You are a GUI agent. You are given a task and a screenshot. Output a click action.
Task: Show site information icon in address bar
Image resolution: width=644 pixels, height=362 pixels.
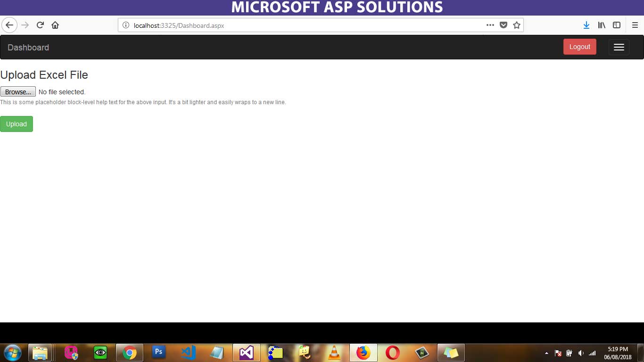click(126, 25)
